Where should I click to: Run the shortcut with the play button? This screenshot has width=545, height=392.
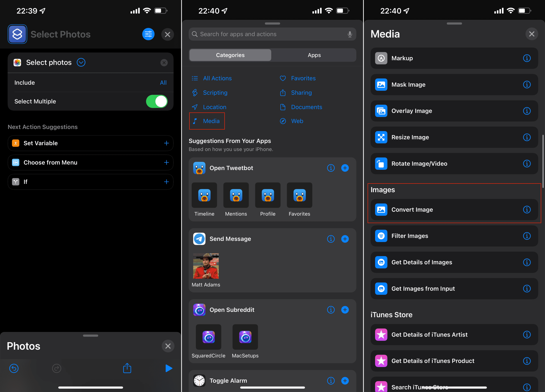pyautogui.click(x=169, y=368)
